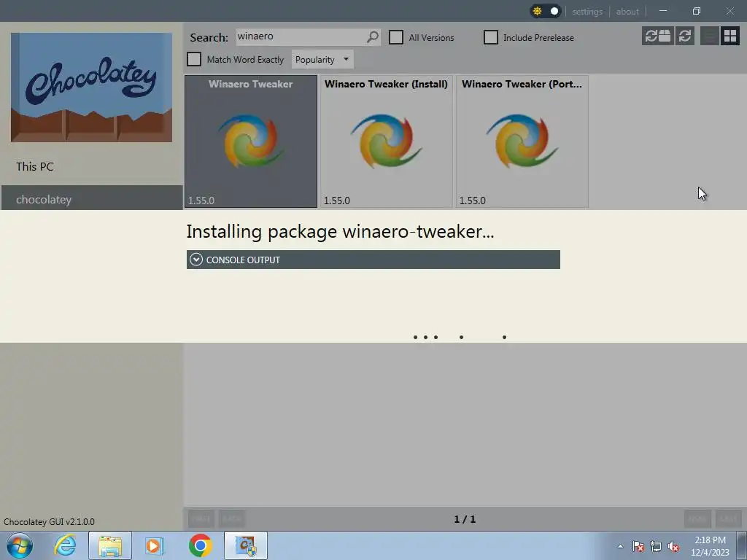This screenshot has height=560, width=747.
Task: Click the 1.55.0 version under Winaero Tweaker (Install)
Action: [337, 201]
